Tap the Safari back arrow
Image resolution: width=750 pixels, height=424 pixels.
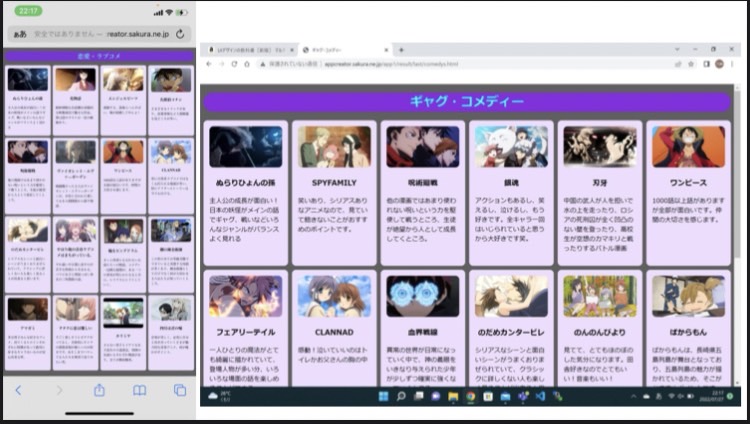point(18,390)
